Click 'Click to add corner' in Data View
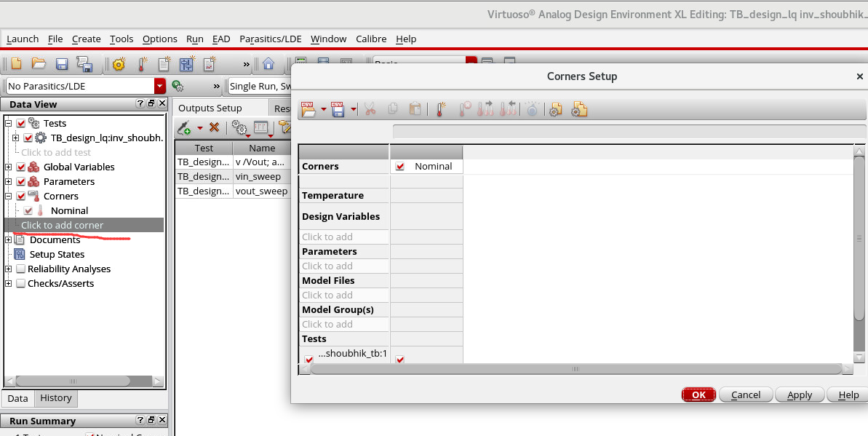 pyautogui.click(x=84, y=225)
